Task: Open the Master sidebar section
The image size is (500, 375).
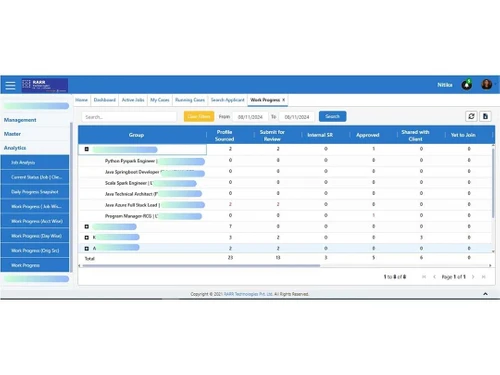Action: 12,134
